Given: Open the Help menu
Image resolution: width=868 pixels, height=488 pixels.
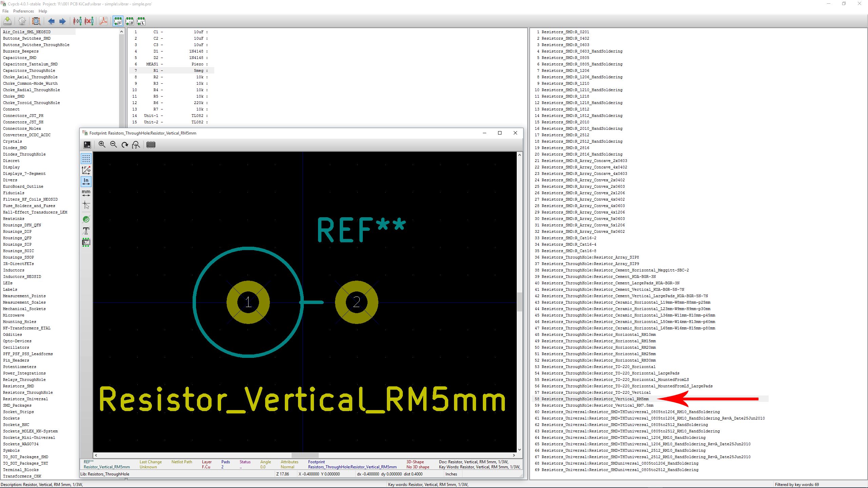Looking at the screenshot, I should [x=43, y=11].
